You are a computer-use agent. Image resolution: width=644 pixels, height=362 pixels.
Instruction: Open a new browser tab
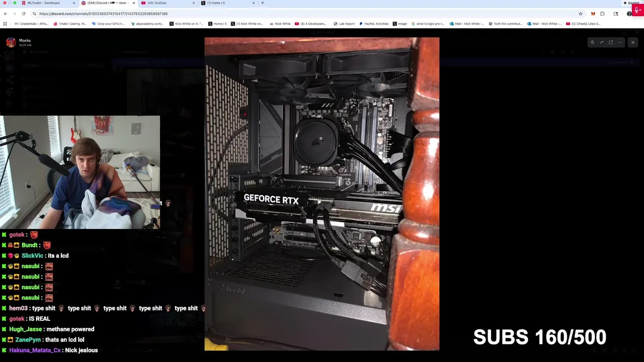pyautogui.click(x=262, y=3)
